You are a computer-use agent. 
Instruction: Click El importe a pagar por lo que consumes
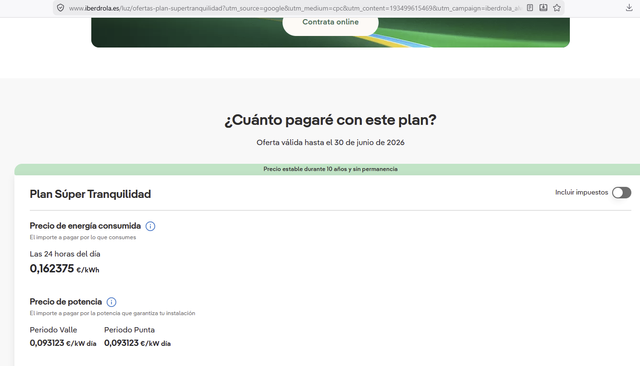coord(83,237)
